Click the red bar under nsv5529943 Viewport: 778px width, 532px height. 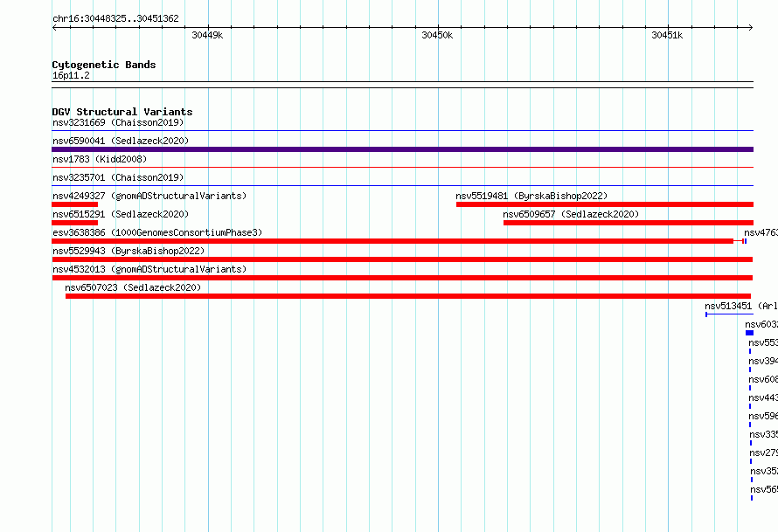(402, 259)
